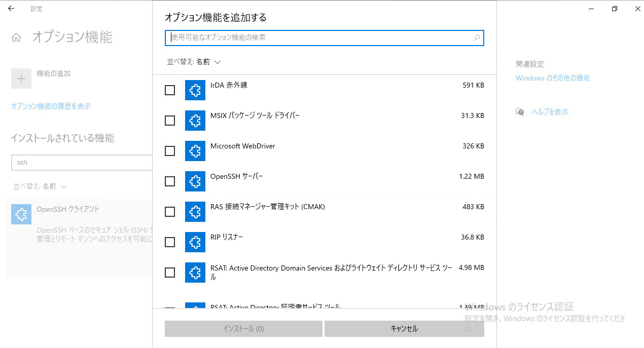Click the plus icon for 機能の追加
This screenshot has height=348, width=644.
point(21,79)
